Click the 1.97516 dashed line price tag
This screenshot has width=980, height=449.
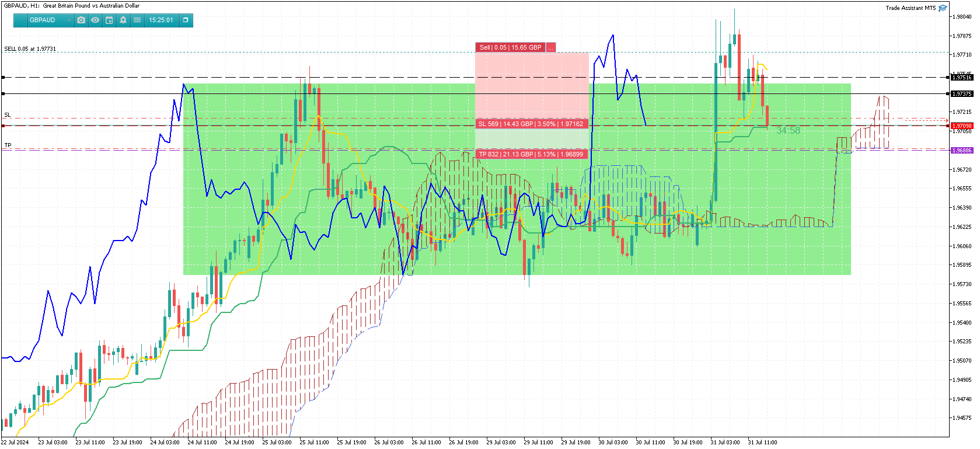pos(962,77)
